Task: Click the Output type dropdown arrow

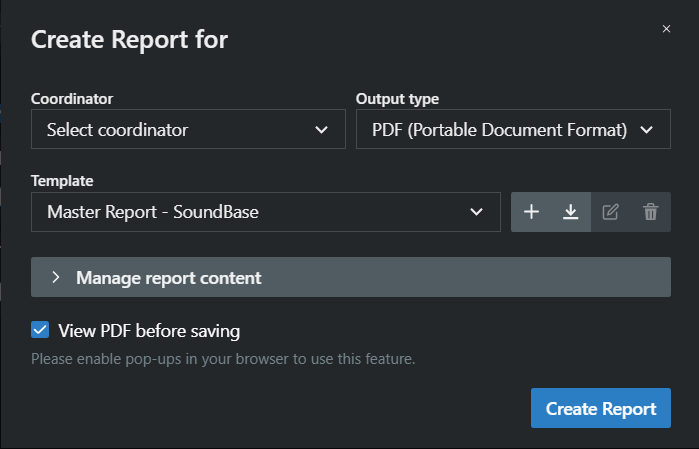Action: (x=646, y=130)
